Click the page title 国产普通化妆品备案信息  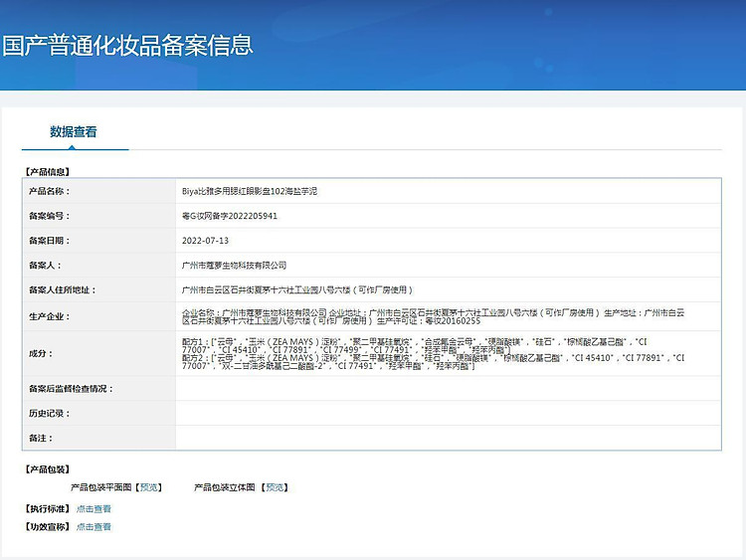pos(127,45)
